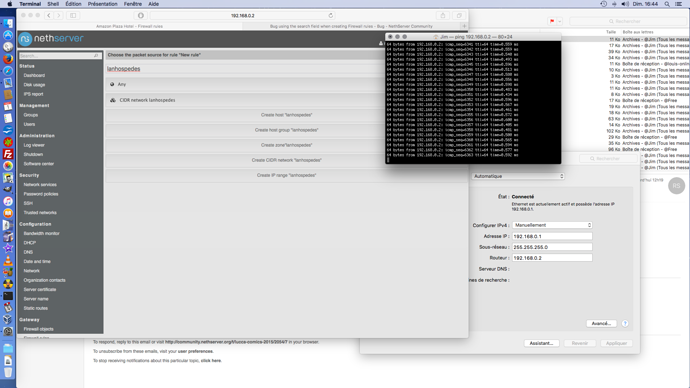Add a new Safari tab
Screen dimensions: 690x388
(464, 26)
